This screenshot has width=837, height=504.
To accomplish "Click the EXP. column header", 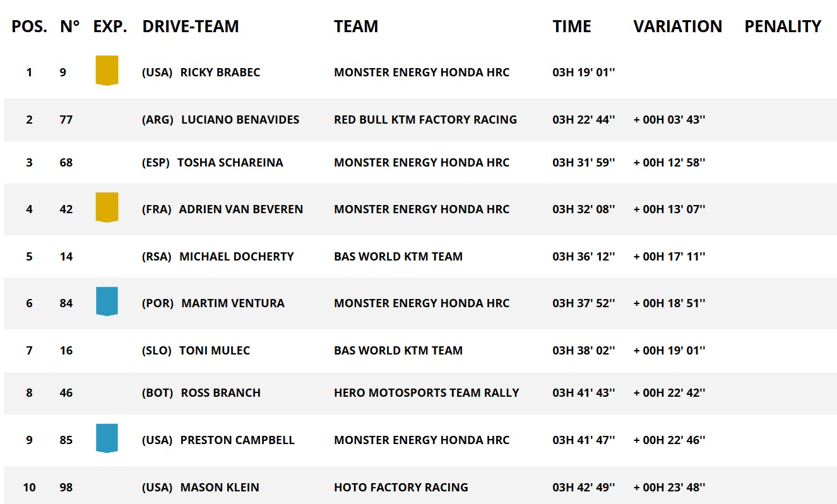I will coord(110,26).
